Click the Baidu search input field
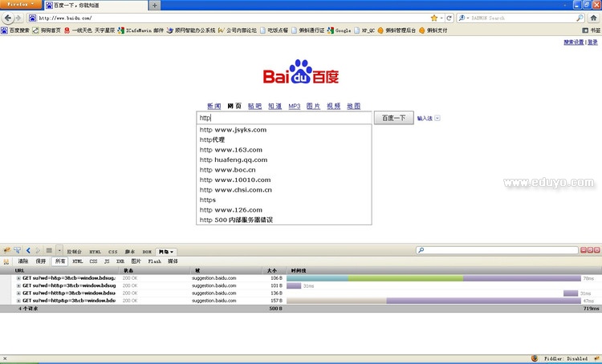 click(285, 118)
